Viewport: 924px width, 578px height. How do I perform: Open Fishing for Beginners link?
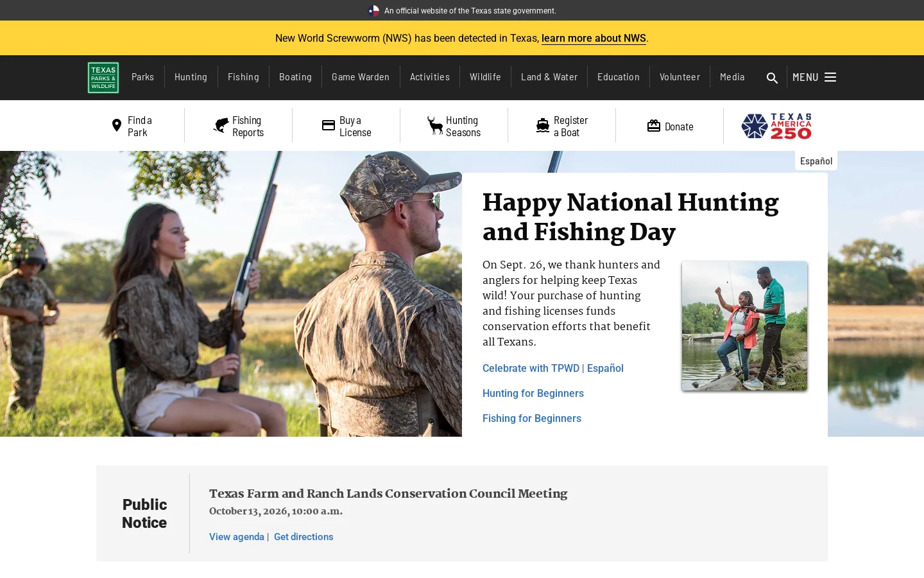pos(532,418)
